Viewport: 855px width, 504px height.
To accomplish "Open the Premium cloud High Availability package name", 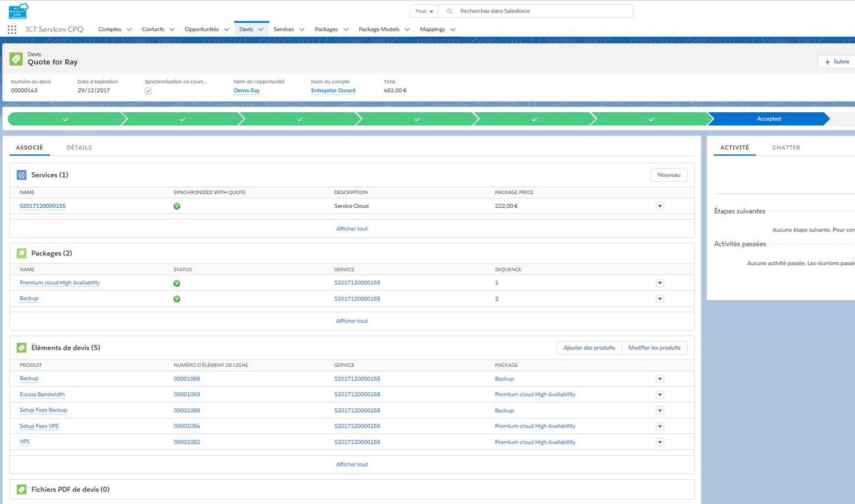I will point(59,283).
